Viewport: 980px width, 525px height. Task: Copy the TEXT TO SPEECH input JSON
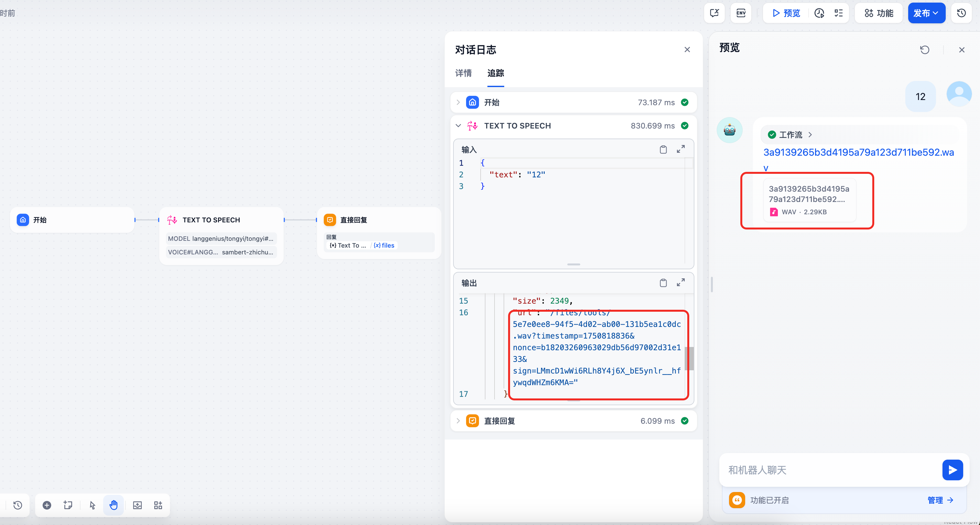663,149
